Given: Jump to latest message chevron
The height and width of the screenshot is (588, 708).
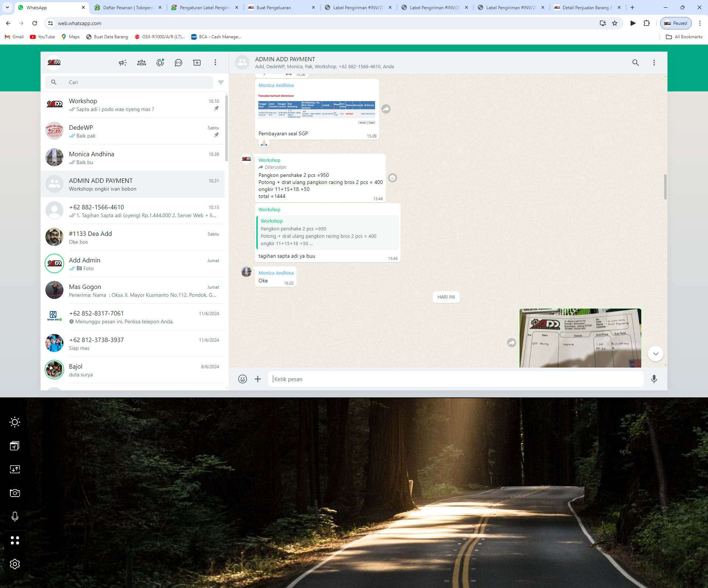Looking at the screenshot, I should (x=655, y=354).
